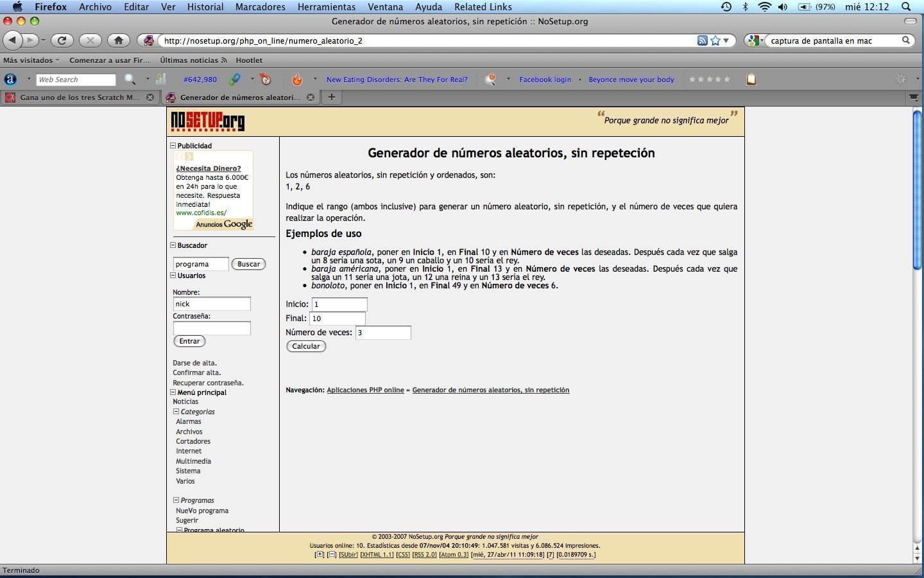Click the Firefox home button
The image size is (924, 578).
coord(118,40)
